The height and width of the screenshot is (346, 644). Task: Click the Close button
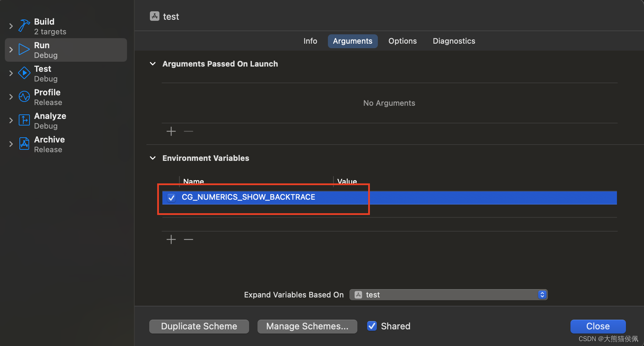[598, 326]
